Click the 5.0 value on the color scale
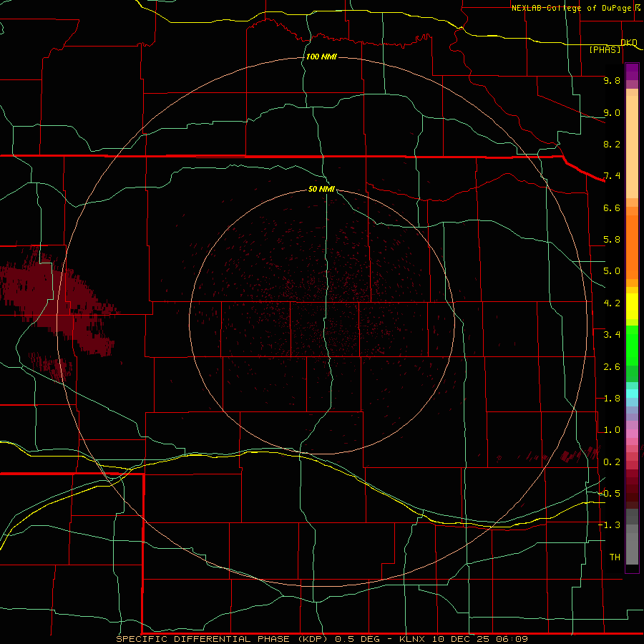The height and width of the screenshot is (644, 644). (x=612, y=271)
